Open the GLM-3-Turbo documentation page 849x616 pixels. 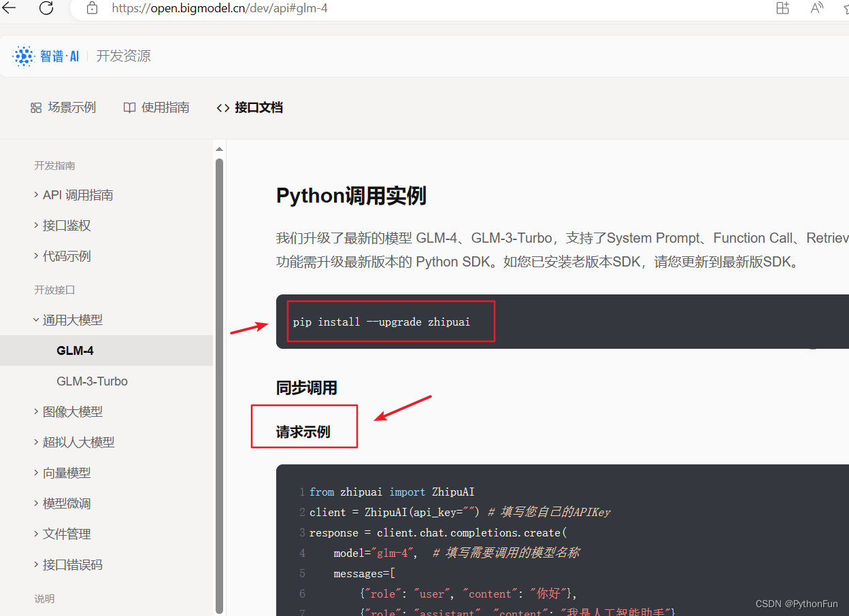click(92, 381)
